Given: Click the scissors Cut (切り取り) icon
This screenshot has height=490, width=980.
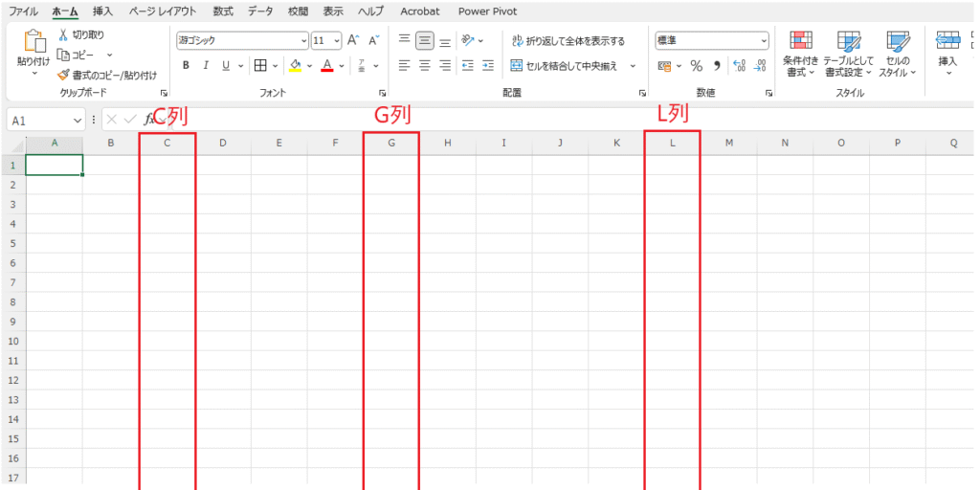Looking at the screenshot, I should 64,34.
